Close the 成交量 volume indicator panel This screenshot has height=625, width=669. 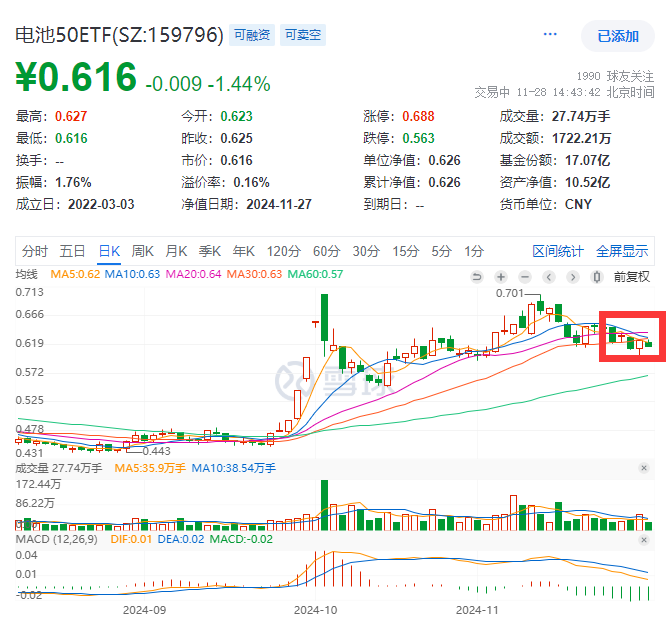tap(644, 468)
